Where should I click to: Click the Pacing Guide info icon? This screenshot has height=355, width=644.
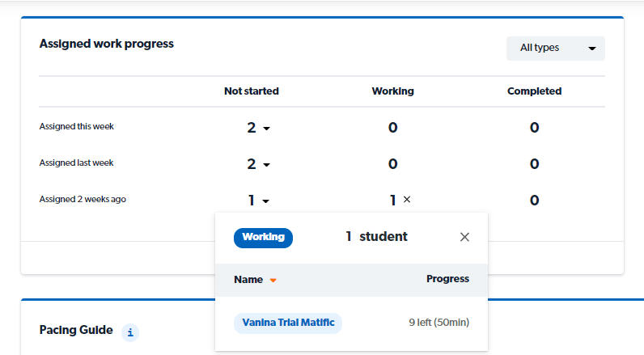click(130, 332)
